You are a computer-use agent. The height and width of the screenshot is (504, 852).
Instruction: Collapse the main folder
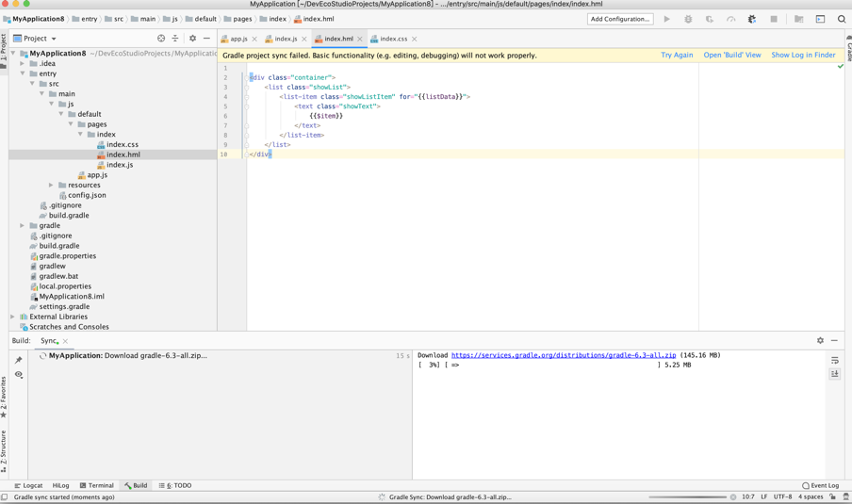click(41, 94)
